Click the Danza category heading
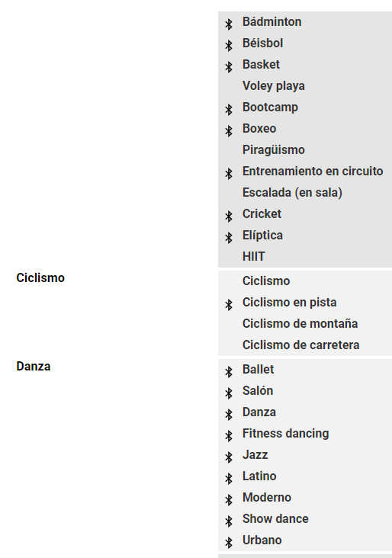This screenshot has height=558, width=392. [x=34, y=366]
